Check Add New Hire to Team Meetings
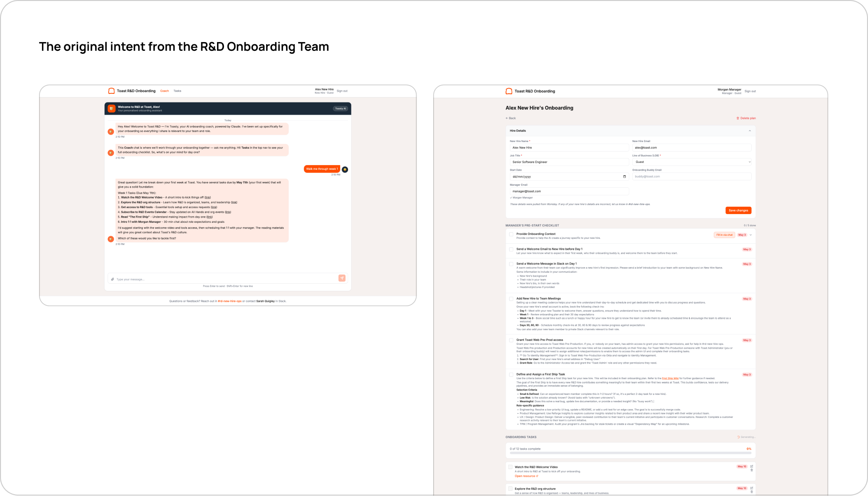The image size is (868, 496). pyautogui.click(x=511, y=299)
